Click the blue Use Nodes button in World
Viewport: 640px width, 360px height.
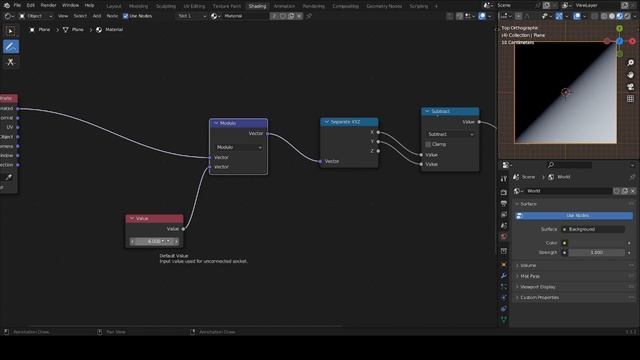pyautogui.click(x=574, y=216)
